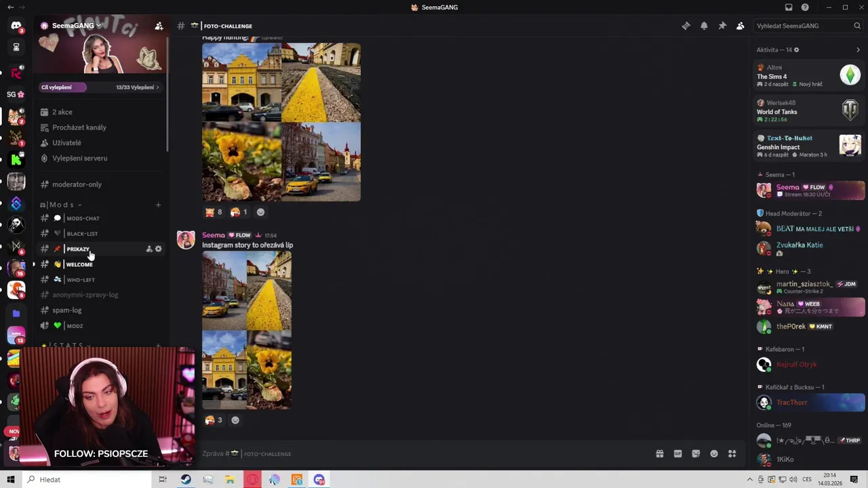Toggle the reaction with count 3
This screenshot has height=488, width=868.
(x=214, y=420)
